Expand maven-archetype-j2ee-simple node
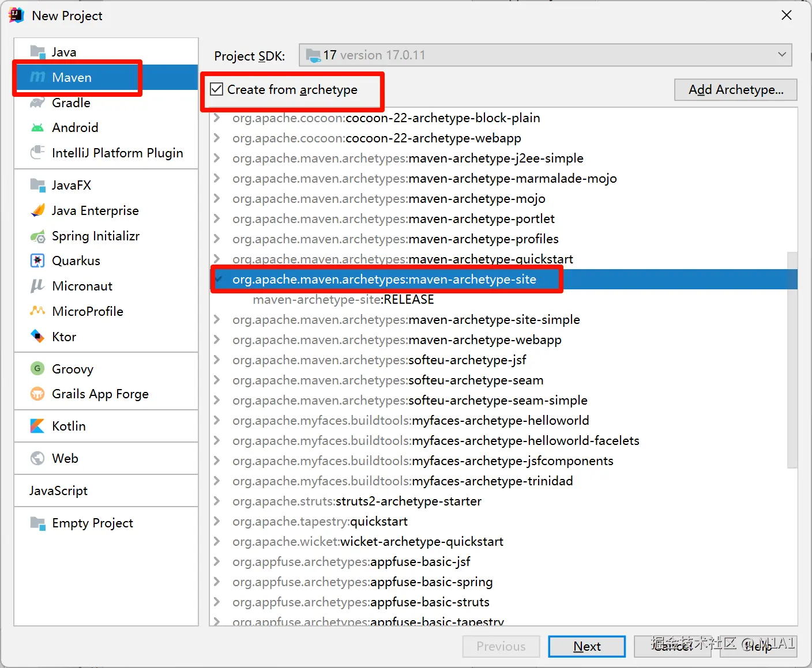The width and height of the screenshot is (812, 668). point(217,158)
